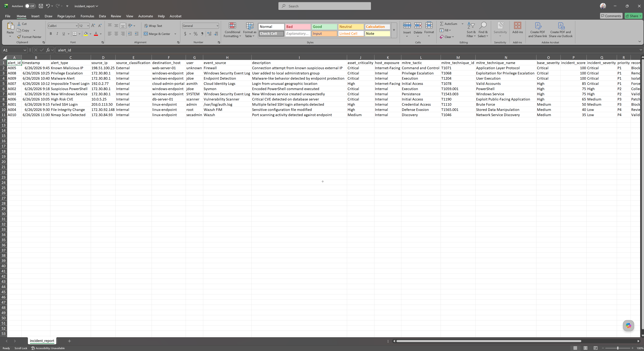Apply the Bad cell style swatch

click(x=298, y=27)
